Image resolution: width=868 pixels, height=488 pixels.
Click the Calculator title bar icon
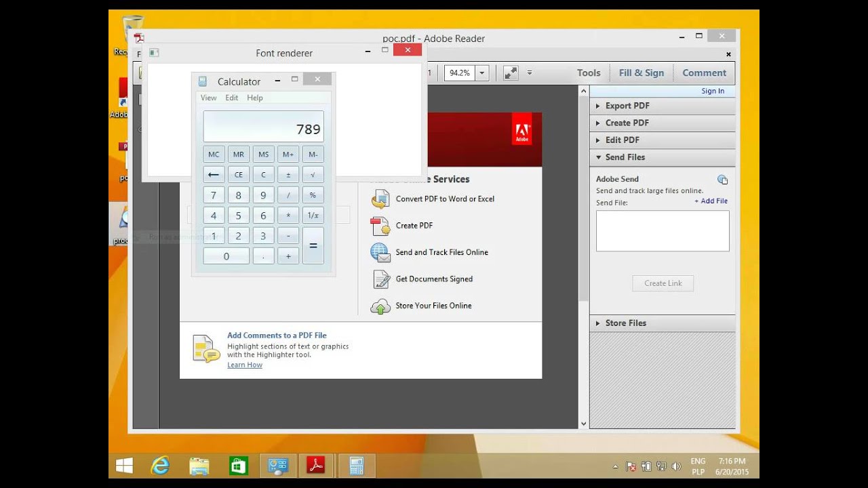202,81
